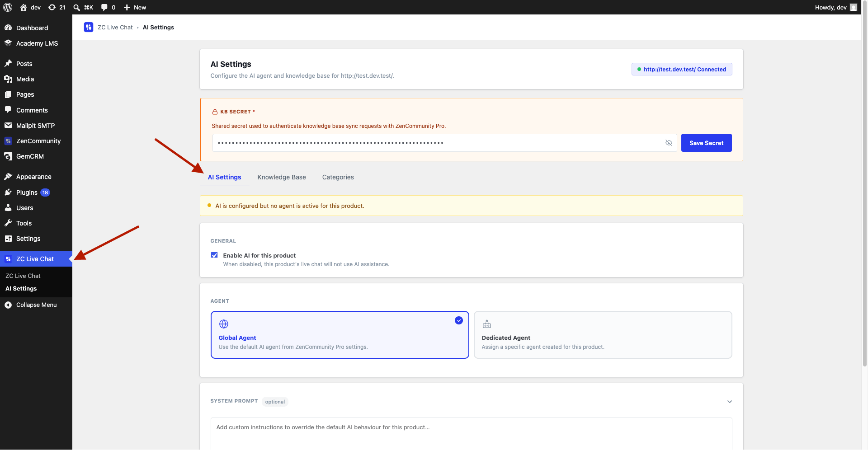Toggle KB secret visibility eye icon
This screenshot has width=868, height=460.
coord(669,143)
